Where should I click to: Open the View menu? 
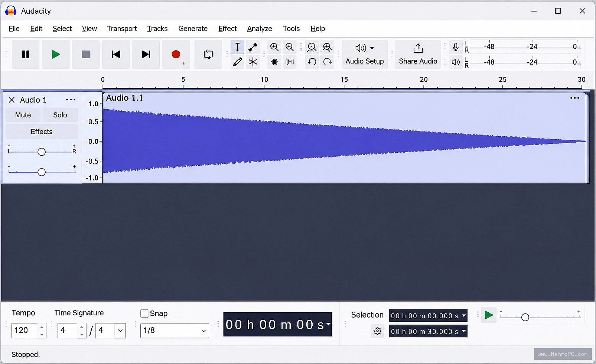(89, 29)
